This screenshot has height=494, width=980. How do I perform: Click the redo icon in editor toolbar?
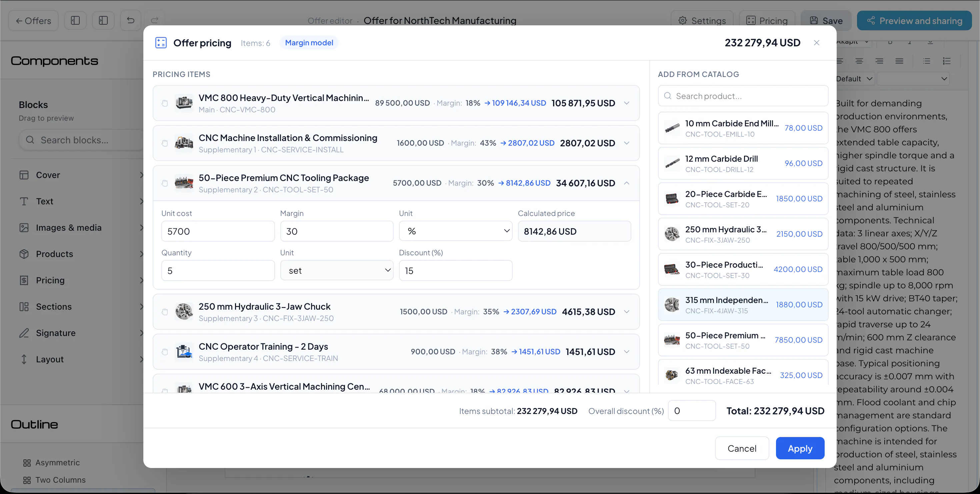pos(154,20)
